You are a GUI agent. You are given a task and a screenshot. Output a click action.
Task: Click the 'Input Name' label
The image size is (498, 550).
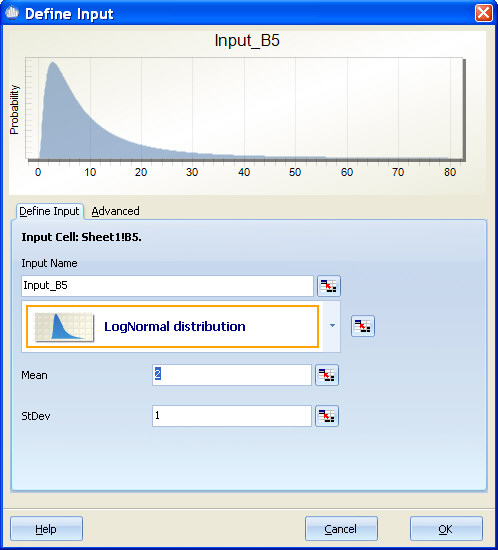tap(49, 263)
